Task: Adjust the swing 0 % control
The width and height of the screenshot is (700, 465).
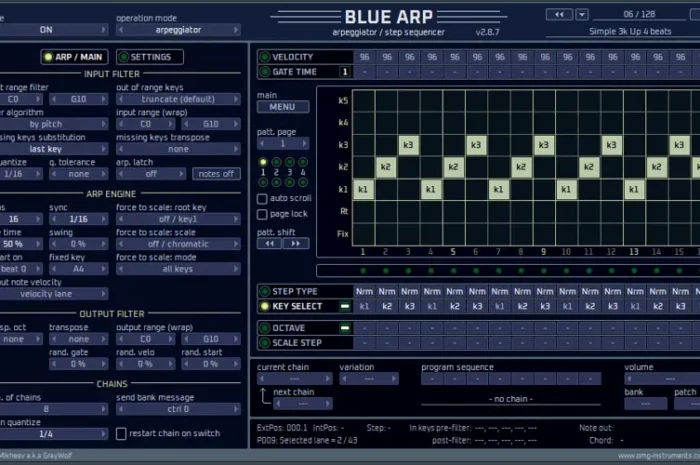Action: point(79,244)
